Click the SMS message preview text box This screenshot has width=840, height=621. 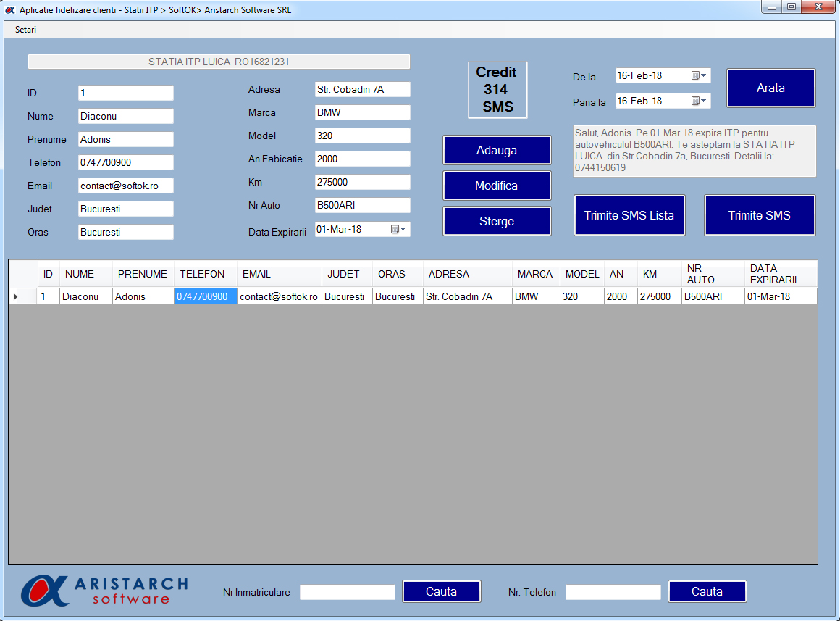point(694,151)
